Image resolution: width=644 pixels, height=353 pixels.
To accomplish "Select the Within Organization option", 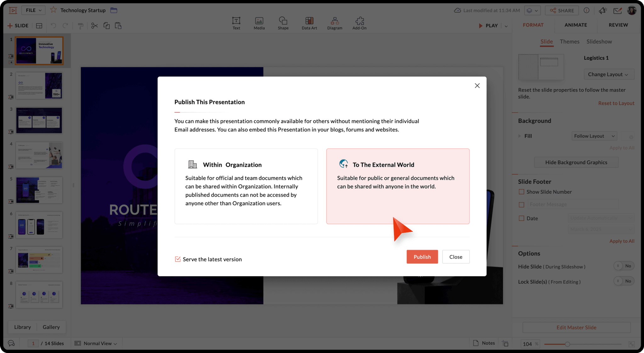I will pos(246,186).
